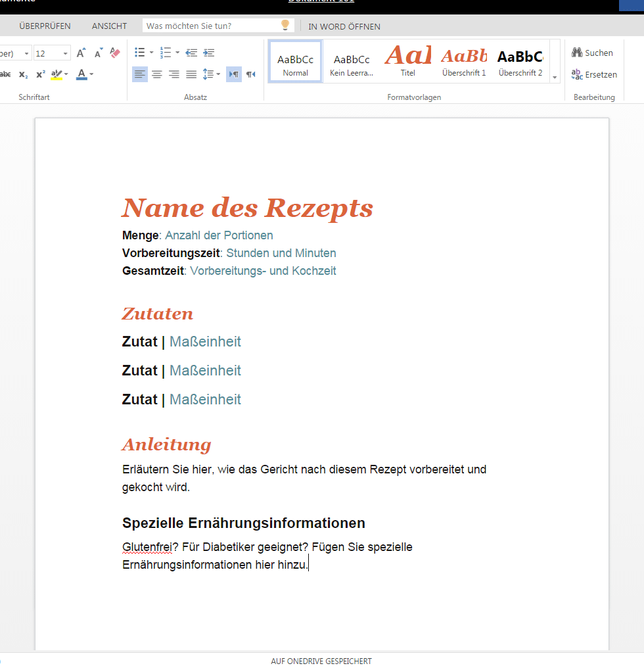Apply subscript formatting
The height and width of the screenshot is (668, 644).
tap(24, 74)
